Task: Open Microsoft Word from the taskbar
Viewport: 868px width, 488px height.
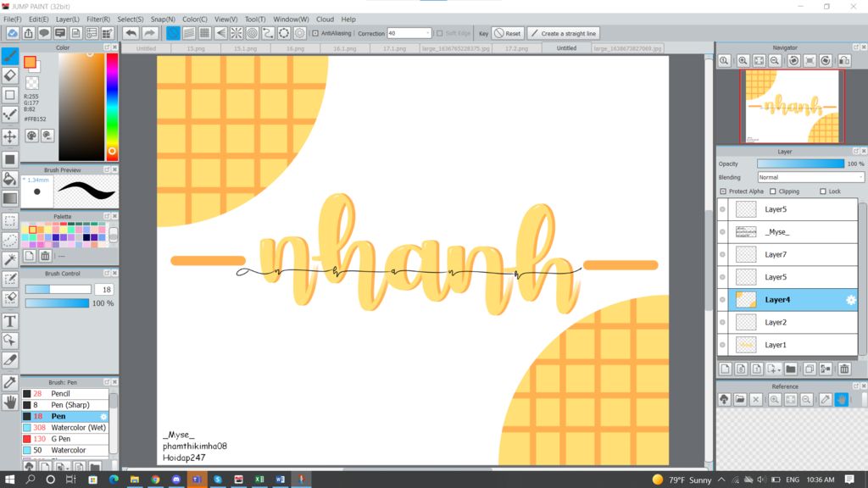Action: click(x=280, y=480)
